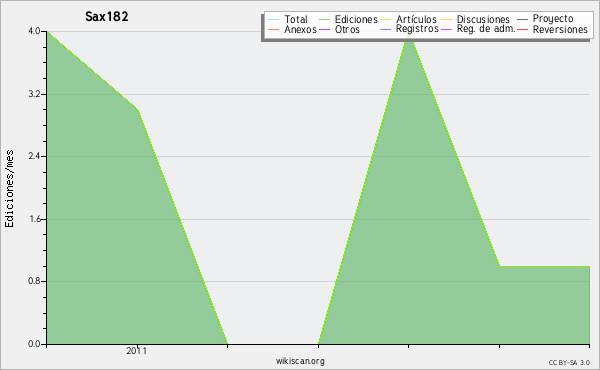Click the 2011 x-axis label

(137, 351)
